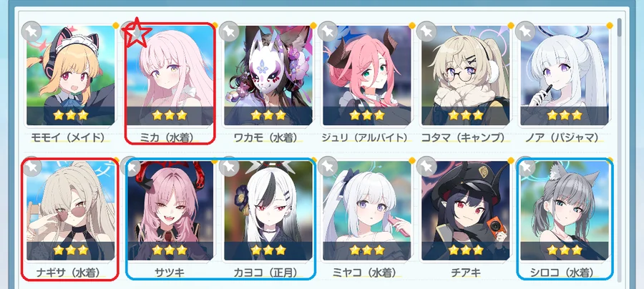Click pin icon on チアキ card
The width and height of the screenshot is (644, 289).
426,167
